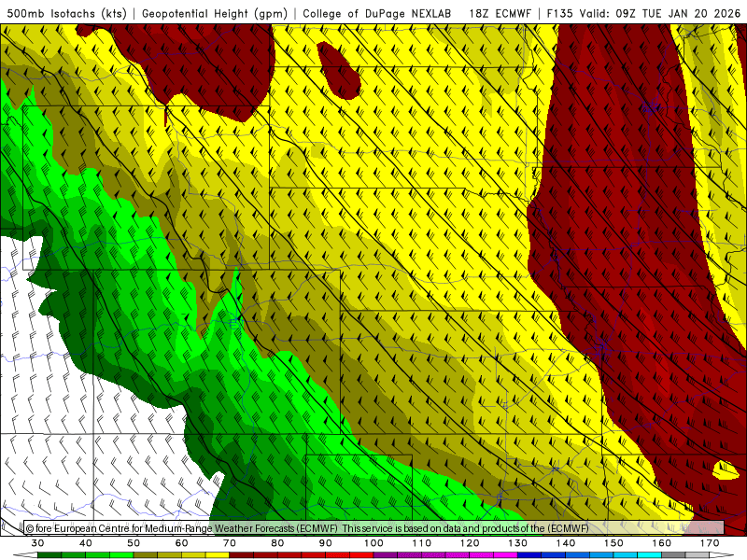The image size is (747, 560).
Task: Click the 'Geopotential Height (gpm)' header label
Action: click(x=215, y=13)
